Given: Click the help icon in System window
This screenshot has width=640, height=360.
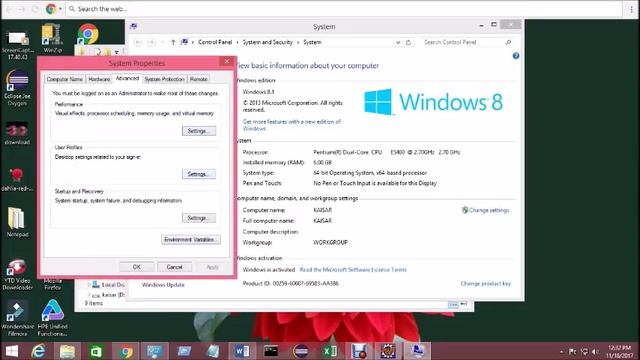Looking at the screenshot, I should (516, 56).
